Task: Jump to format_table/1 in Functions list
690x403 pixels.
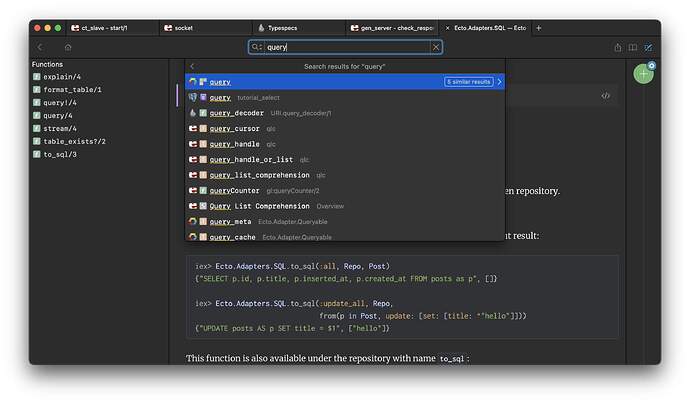Action: 72,89
